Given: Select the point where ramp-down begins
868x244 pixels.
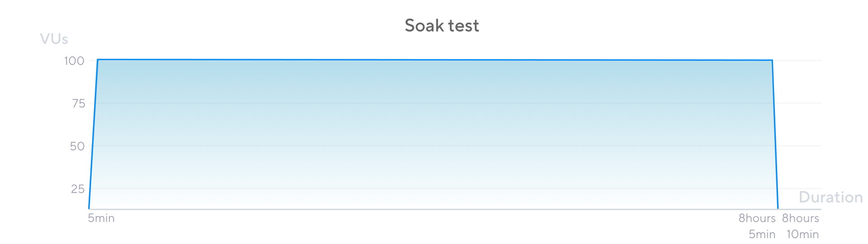Looking at the screenshot, I should [772, 60].
